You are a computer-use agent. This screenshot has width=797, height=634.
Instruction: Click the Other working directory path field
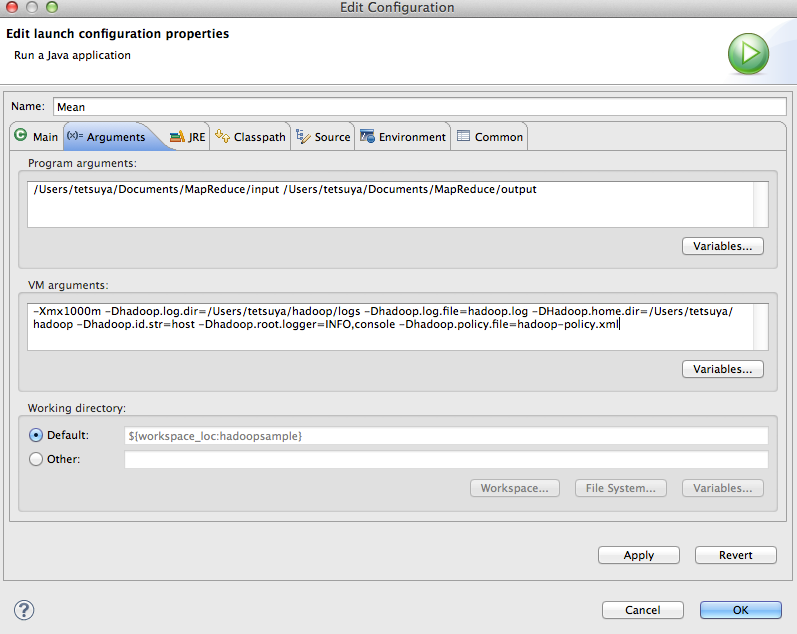coord(446,460)
